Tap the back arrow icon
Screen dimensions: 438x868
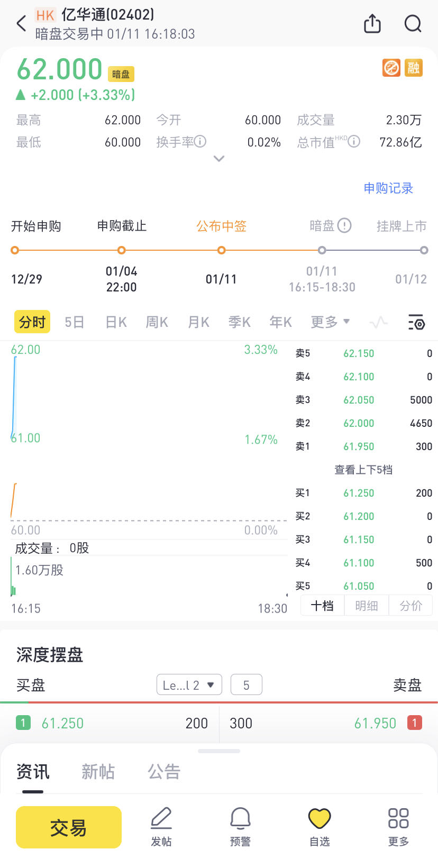tap(22, 24)
